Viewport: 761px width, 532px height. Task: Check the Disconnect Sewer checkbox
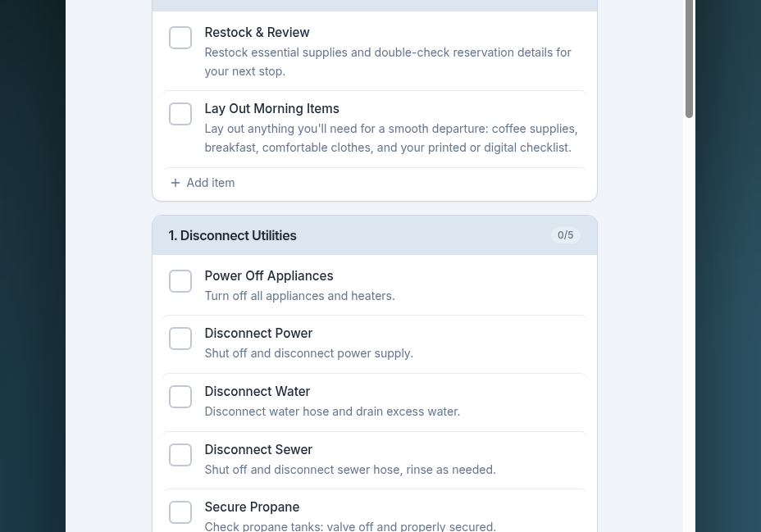point(180,455)
